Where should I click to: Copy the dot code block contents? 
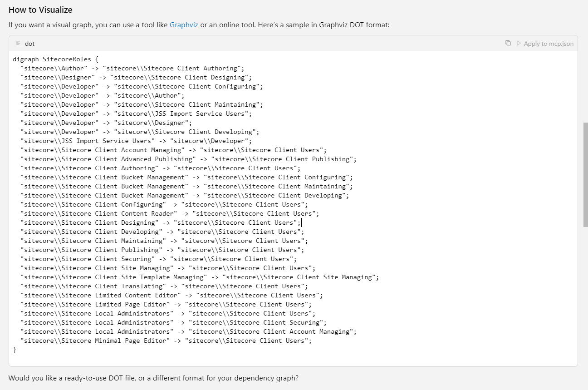[508, 43]
